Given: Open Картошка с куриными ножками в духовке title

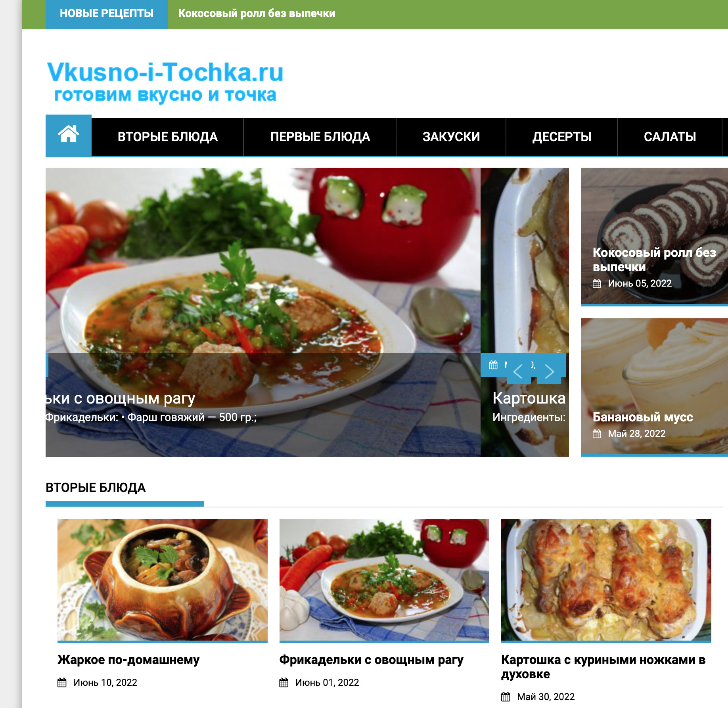Looking at the screenshot, I should pos(603,667).
